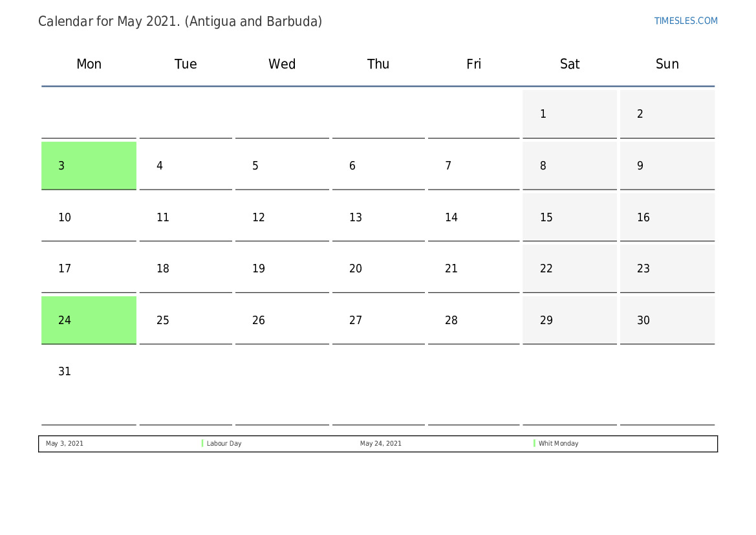Click the 'May 3, 2021' legend date
The width and height of the screenshot is (756, 535).
coord(65,443)
